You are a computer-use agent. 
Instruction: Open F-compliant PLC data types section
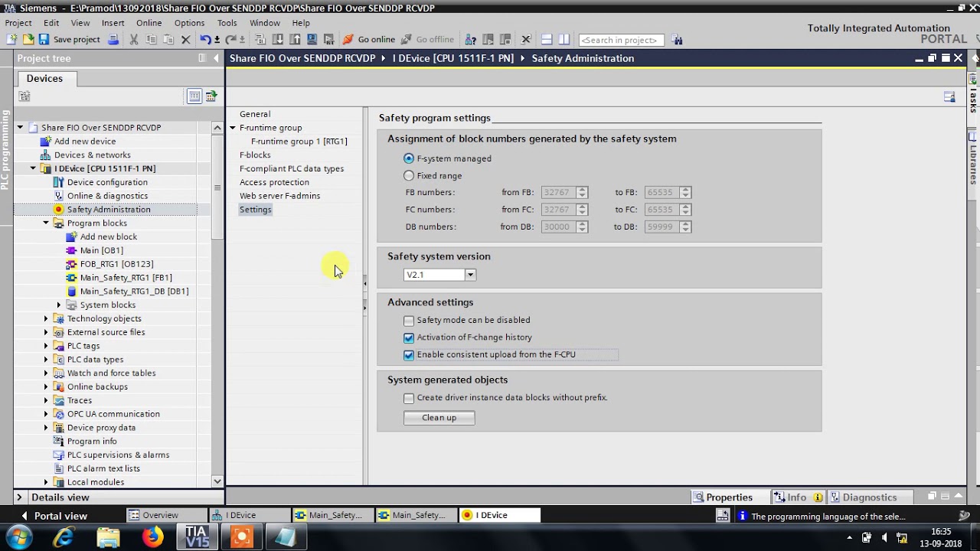292,168
